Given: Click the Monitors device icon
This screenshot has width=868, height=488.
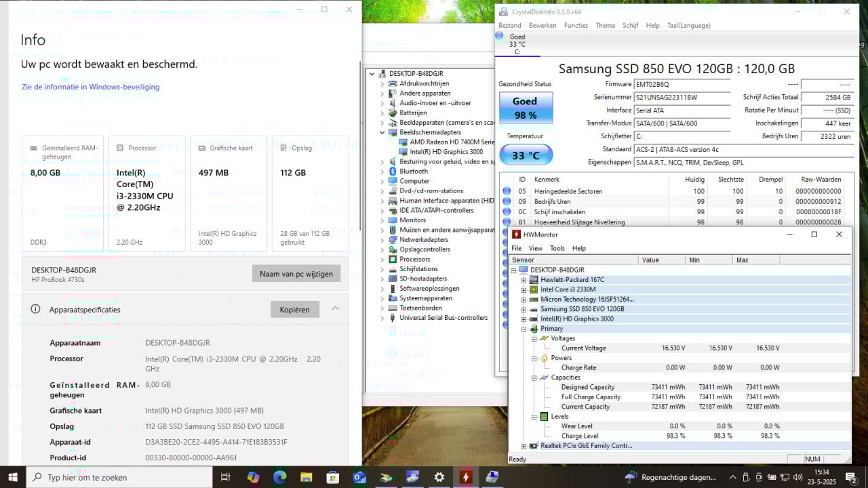Looking at the screenshot, I should [393, 220].
